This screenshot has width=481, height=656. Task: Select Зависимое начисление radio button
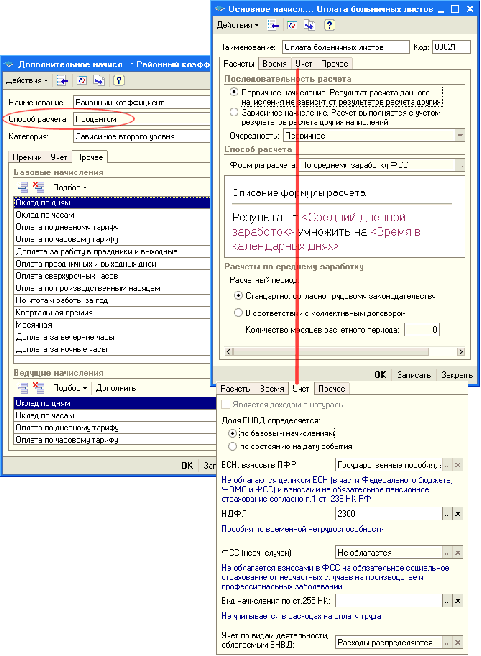[x=234, y=112]
